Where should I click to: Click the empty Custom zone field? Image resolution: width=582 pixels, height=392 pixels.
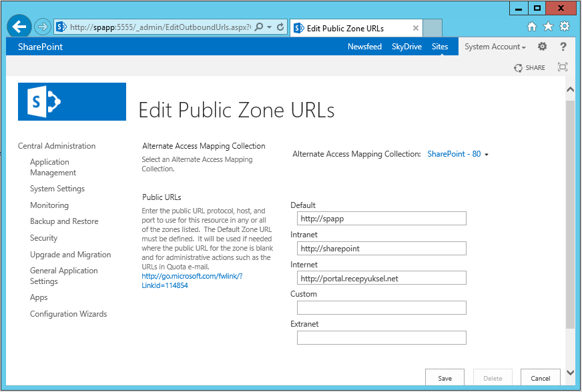click(382, 307)
